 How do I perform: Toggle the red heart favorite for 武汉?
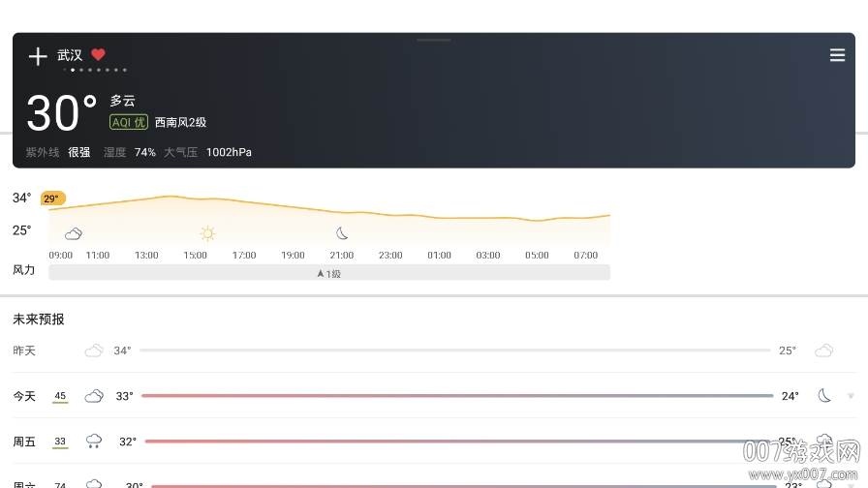pyautogui.click(x=99, y=54)
